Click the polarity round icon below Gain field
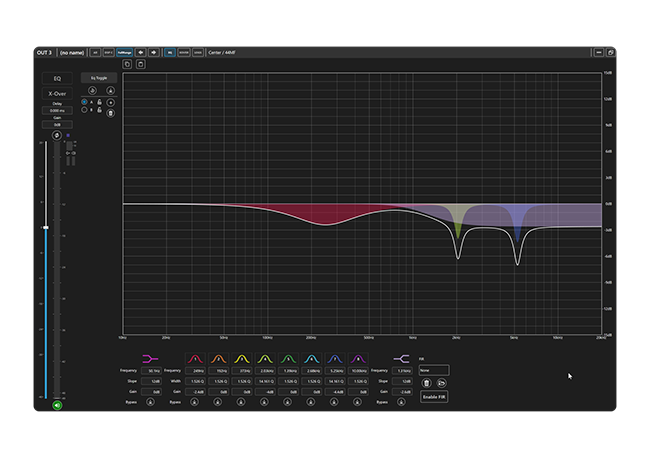The width and height of the screenshot is (650, 459). tap(57, 136)
